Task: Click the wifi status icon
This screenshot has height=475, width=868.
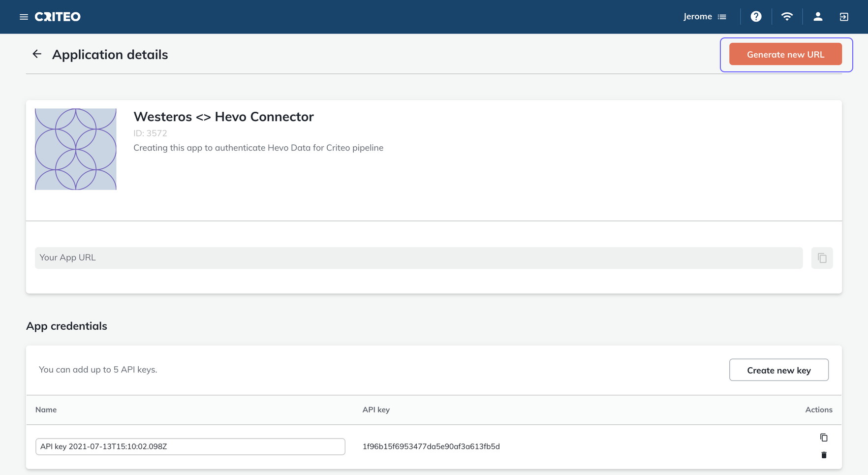Action: 787,17
